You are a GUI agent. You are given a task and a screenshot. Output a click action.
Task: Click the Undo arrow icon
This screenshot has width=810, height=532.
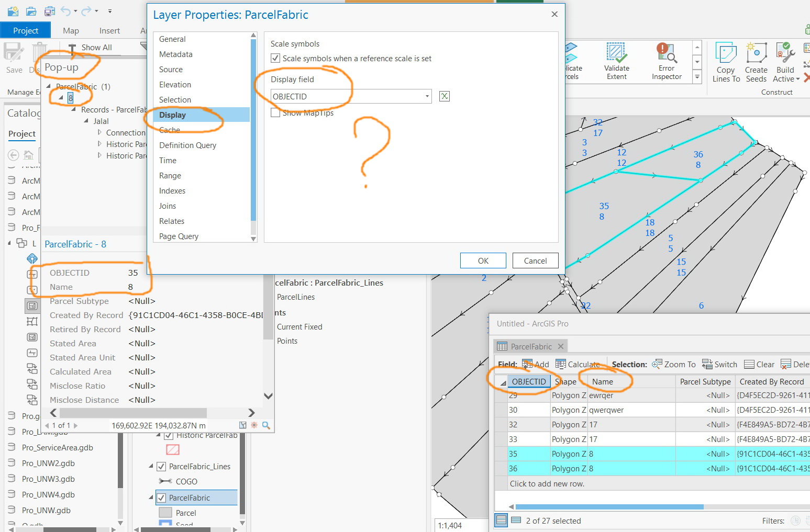click(65, 10)
